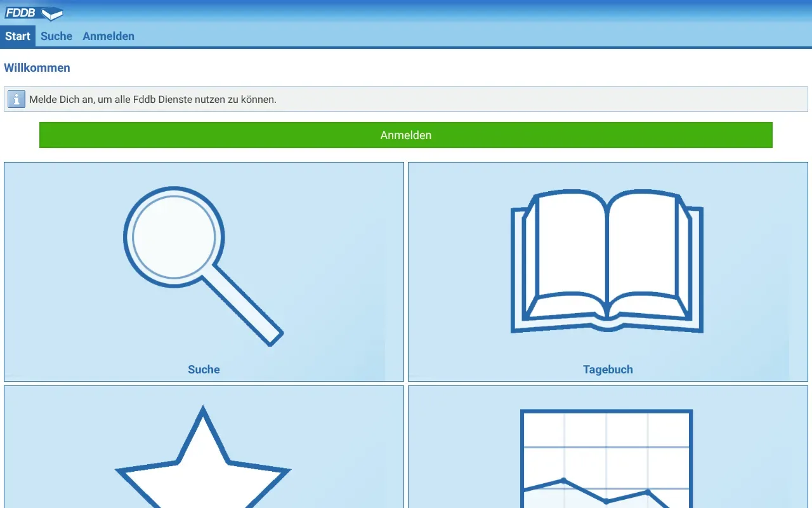Click the Suche label below the magnifying glass

pos(204,370)
